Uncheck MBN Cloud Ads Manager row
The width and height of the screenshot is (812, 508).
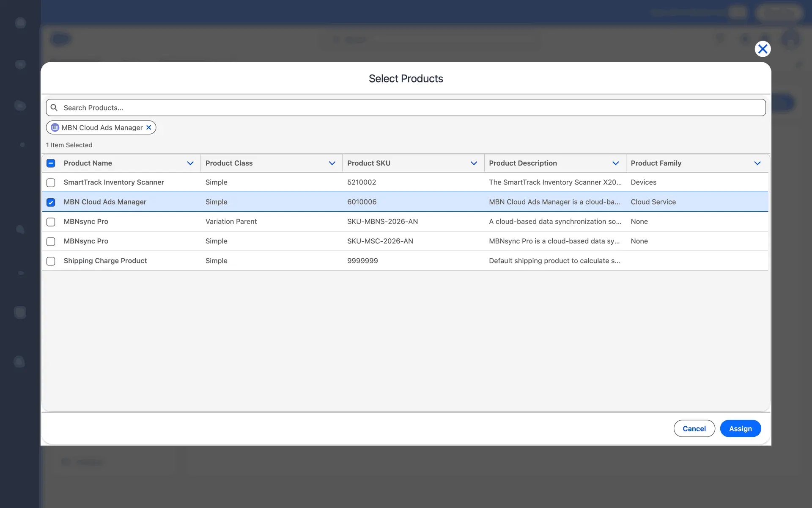[x=51, y=202]
